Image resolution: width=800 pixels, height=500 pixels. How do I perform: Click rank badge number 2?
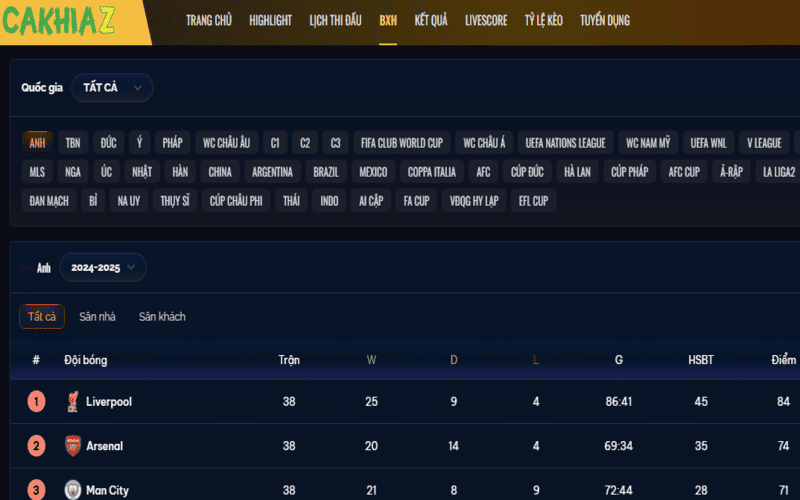click(36, 446)
